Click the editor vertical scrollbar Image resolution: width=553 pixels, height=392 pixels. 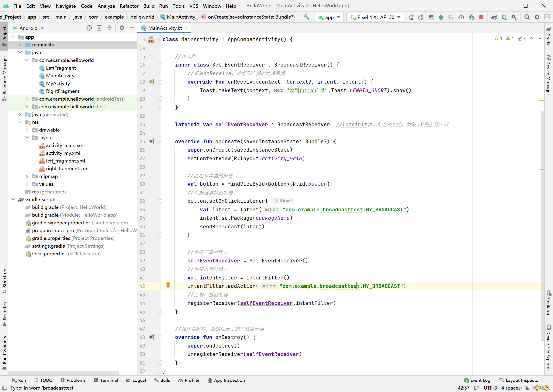tap(542, 226)
